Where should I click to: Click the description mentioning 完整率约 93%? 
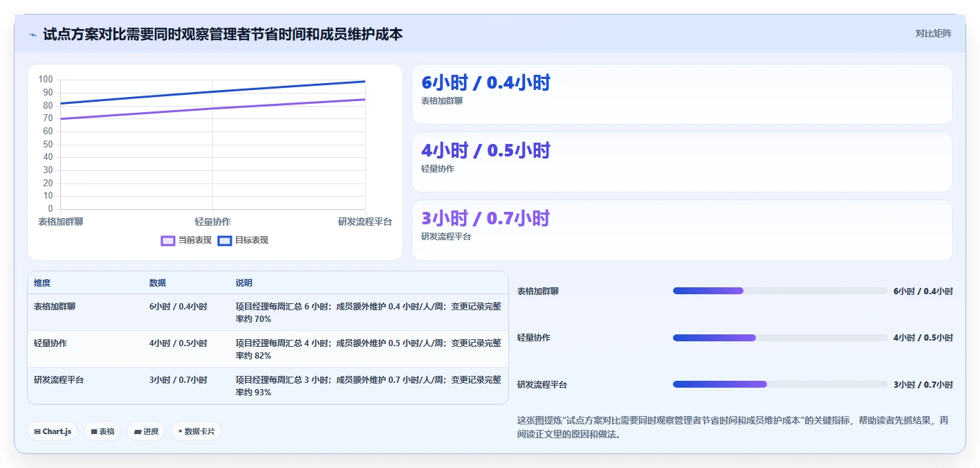click(x=369, y=386)
